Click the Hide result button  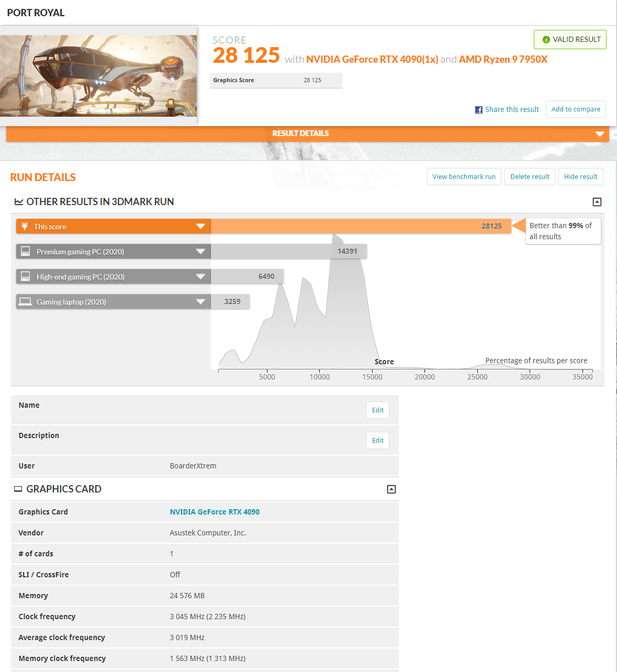581,177
